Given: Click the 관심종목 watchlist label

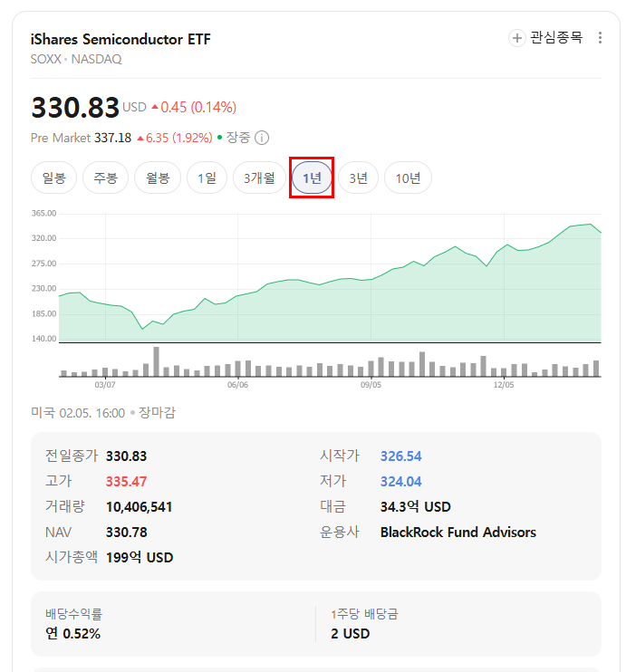Looking at the screenshot, I should (x=556, y=38).
